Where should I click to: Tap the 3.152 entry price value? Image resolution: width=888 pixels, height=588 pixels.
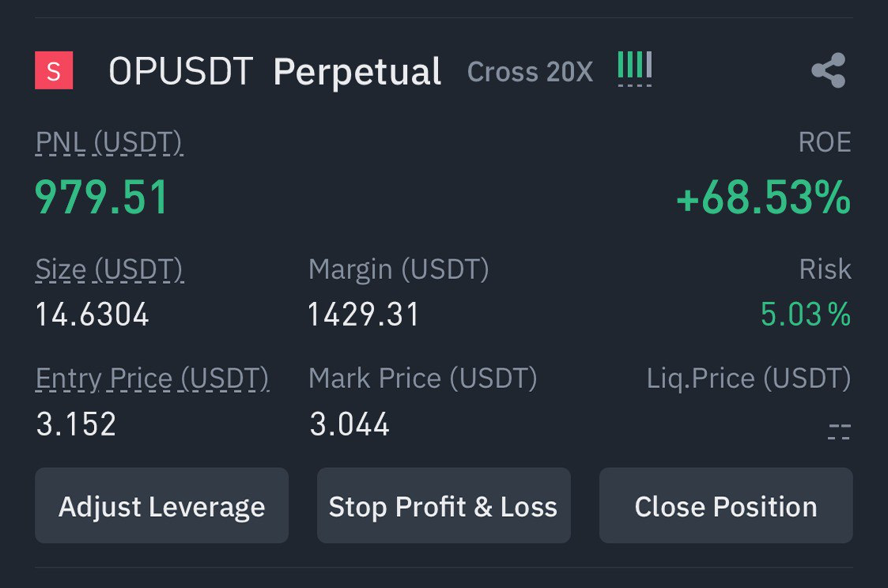click(x=76, y=424)
